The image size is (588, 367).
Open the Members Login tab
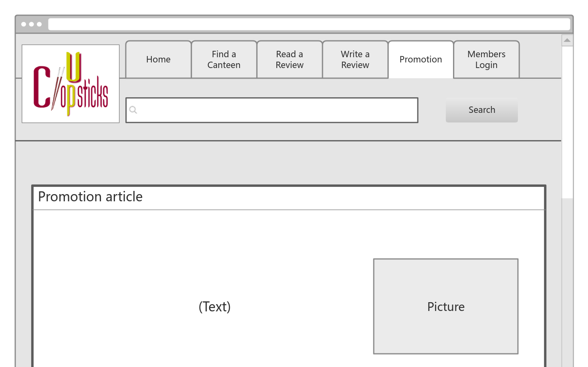[x=486, y=60]
